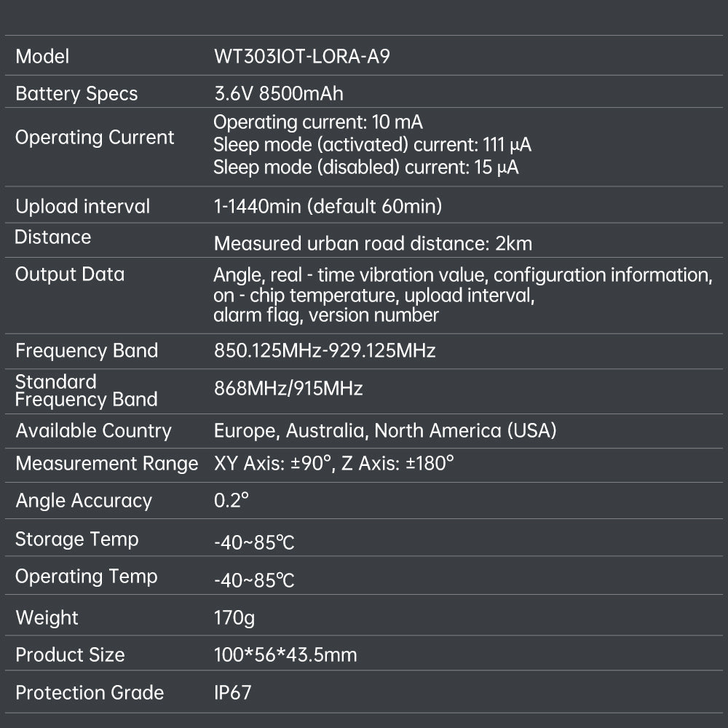
Task: Select the Output Data label
Action: (70, 274)
